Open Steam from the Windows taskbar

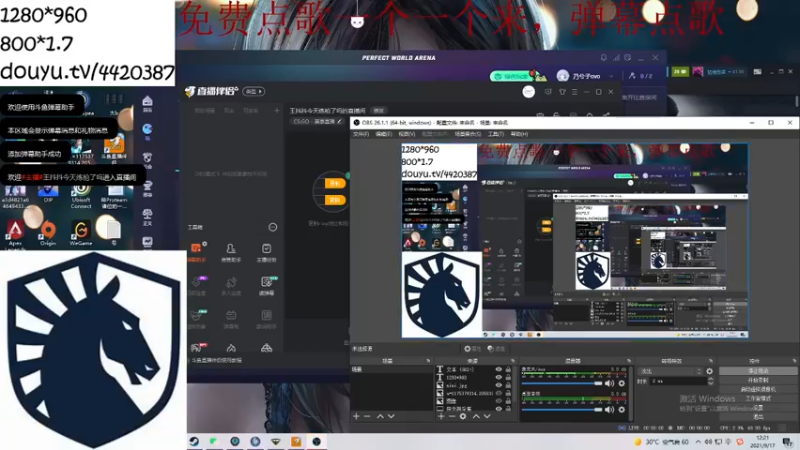pyautogui.click(x=194, y=441)
